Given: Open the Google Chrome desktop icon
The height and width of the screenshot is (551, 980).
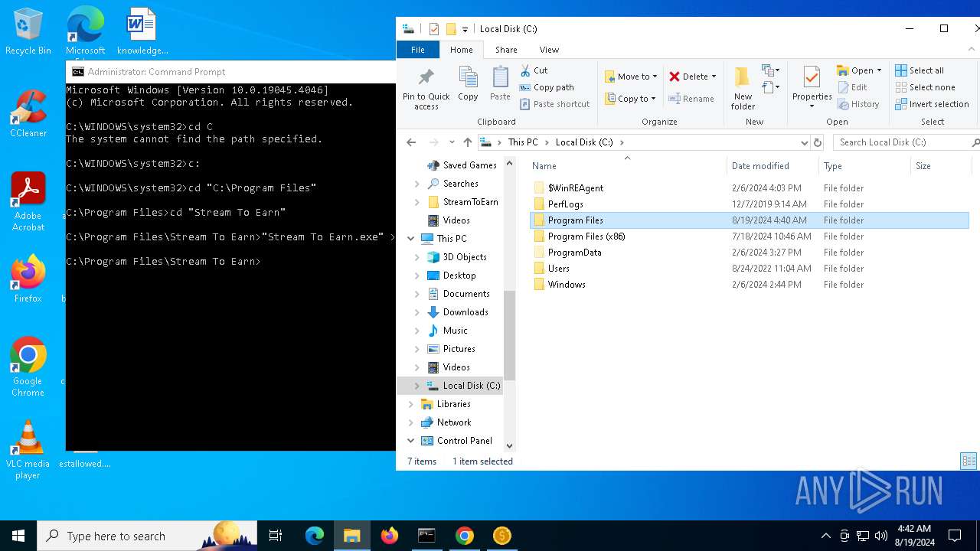Looking at the screenshot, I should click(28, 367).
